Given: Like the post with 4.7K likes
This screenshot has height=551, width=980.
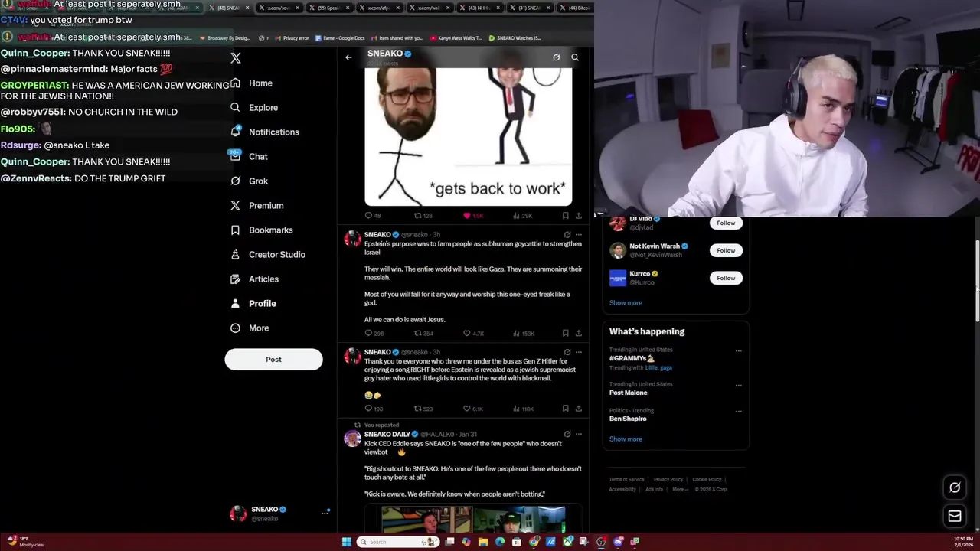Looking at the screenshot, I should (x=474, y=334).
